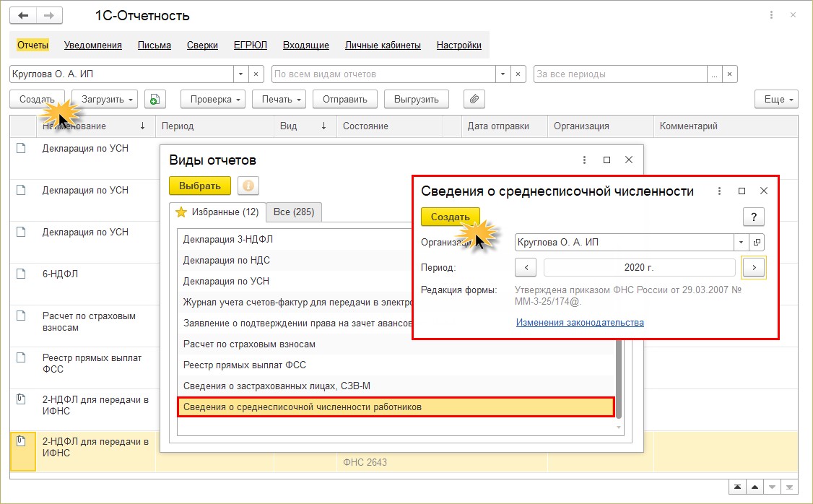Jump to the end of the list arrow
This screenshot has height=504, width=813.
pyautogui.click(x=790, y=487)
